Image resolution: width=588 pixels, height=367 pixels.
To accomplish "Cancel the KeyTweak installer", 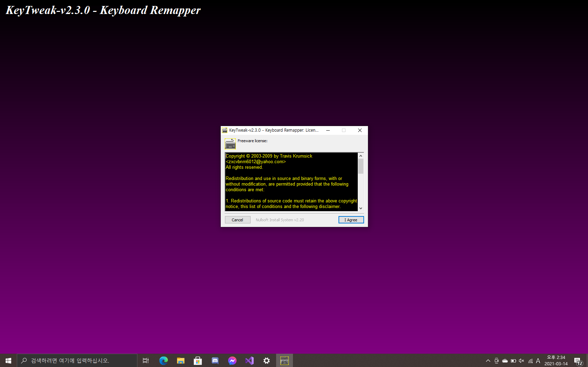I will click(x=238, y=220).
